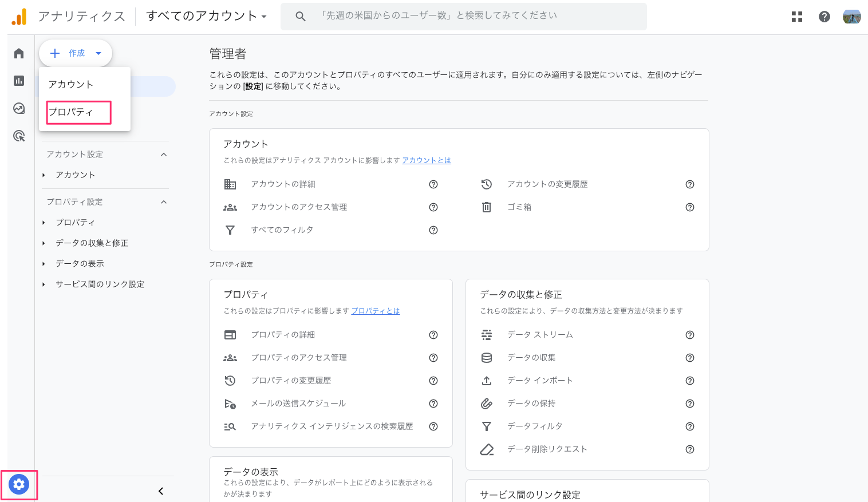
Task: Collapse the アカウント設定 section
Action: coord(164,155)
